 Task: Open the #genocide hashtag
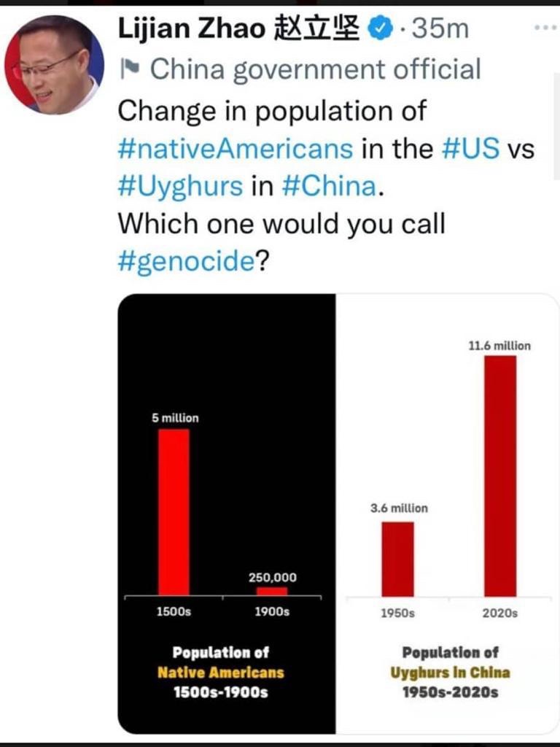(x=186, y=261)
